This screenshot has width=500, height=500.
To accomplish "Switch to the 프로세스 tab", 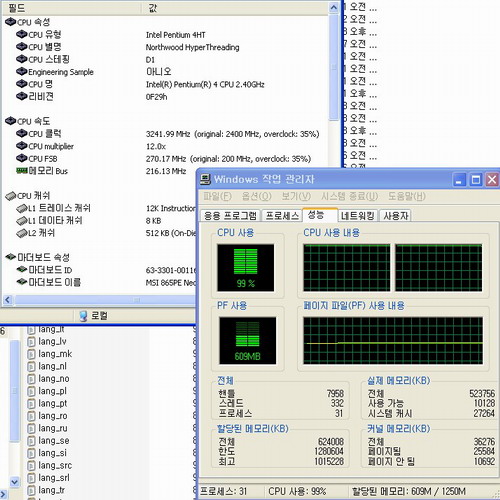I will click(x=282, y=216).
